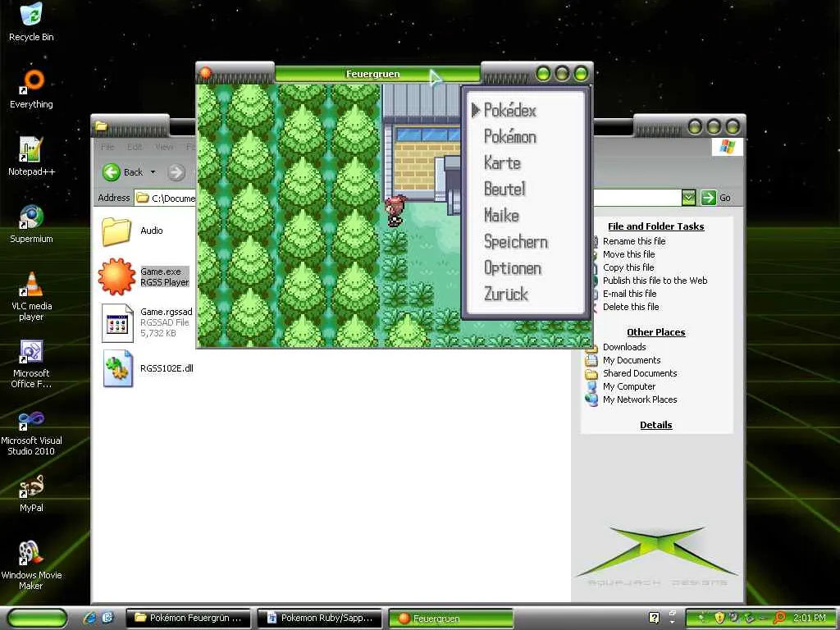
Task: Switch to Pokémon Feuergrün taskbar button
Action: pos(188,618)
